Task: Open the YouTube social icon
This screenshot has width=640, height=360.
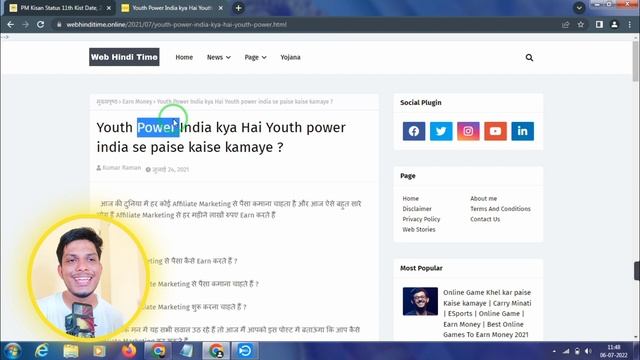Action: click(496, 131)
